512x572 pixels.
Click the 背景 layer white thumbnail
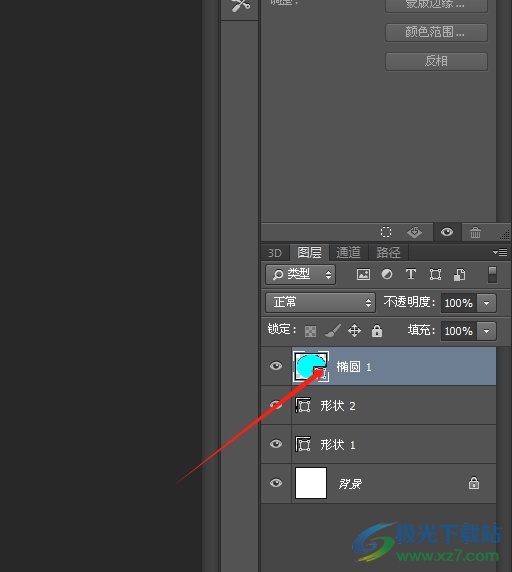(311, 483)
